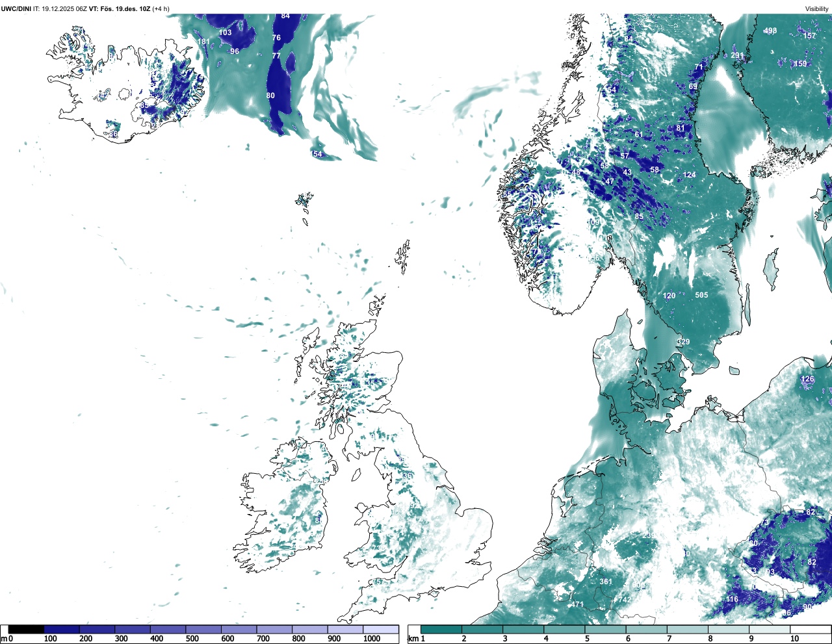Click the 'UWC/DINI' header label
The height and width of the screenshot is (644, 832).
click(16, 8)
